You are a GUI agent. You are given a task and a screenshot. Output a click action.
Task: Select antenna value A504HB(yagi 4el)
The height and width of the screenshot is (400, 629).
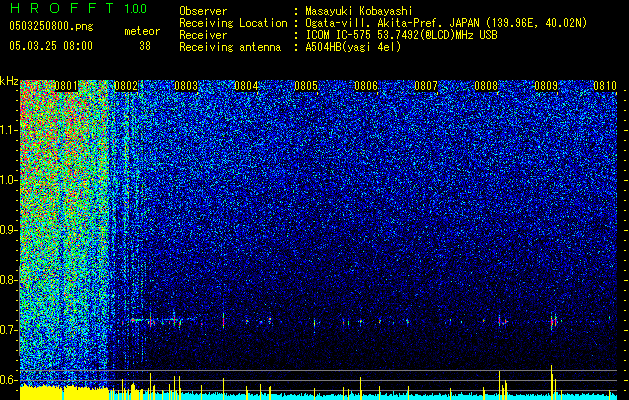click(353, 47)
